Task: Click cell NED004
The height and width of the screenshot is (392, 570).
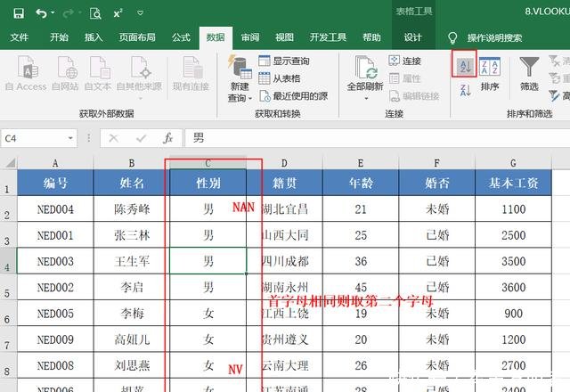Action: coord(55,209)
